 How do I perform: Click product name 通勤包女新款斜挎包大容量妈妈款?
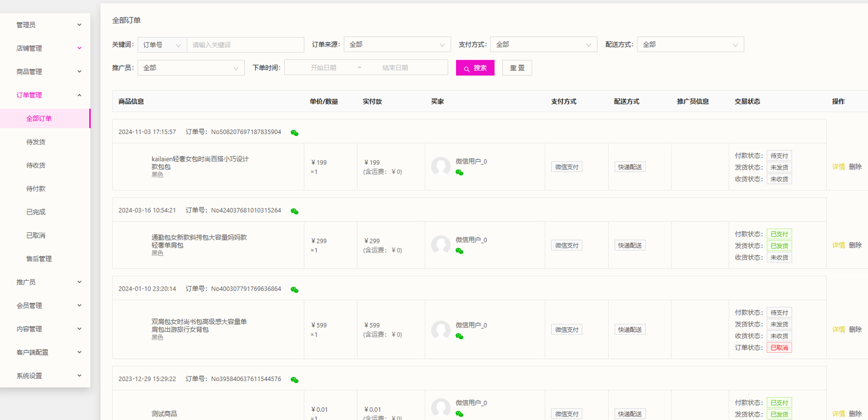pyautogui.click(x=199, y=241)
